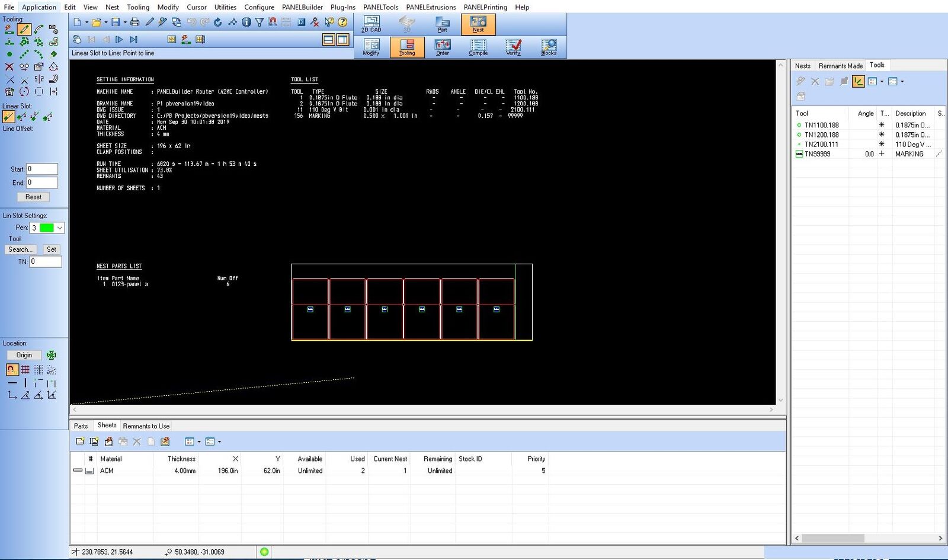This screenshot has height=560, width=948.
Task: Open Blocks with the magnifier icon
Action: [x=549, y=47]
